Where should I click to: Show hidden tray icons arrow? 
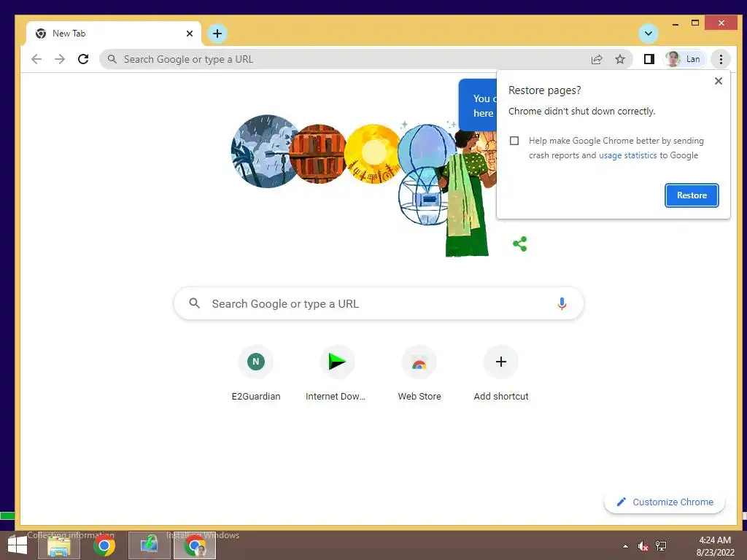click(625, 546)
